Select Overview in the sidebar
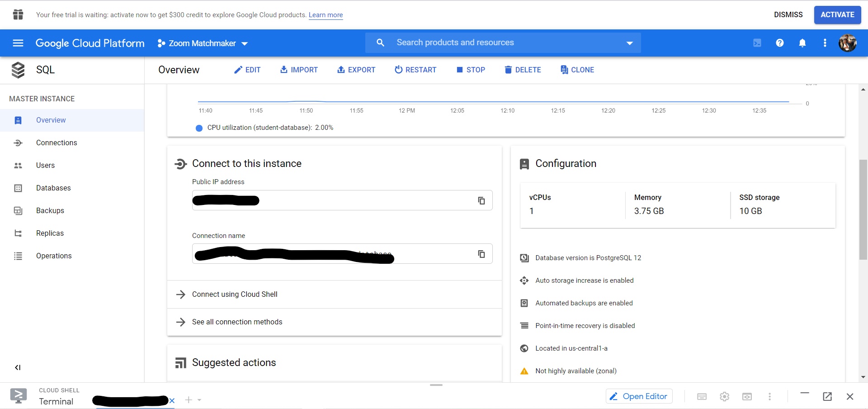 pyautogui.click(x=72, y=120)
